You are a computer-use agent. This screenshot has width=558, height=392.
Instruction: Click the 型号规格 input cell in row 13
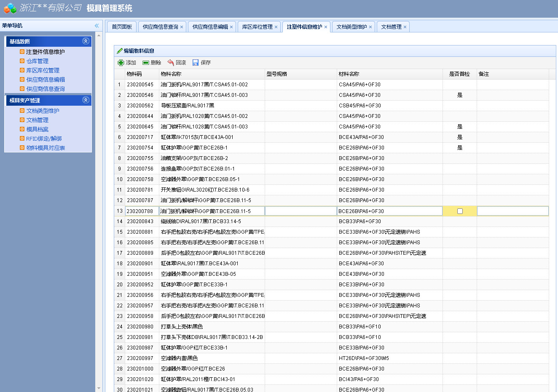pos(300,211)
